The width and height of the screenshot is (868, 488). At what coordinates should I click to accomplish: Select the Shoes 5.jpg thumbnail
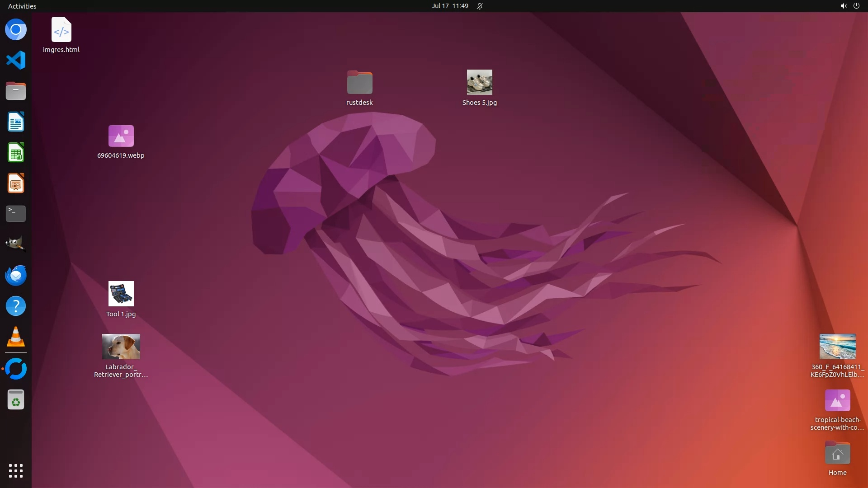click(x=479, y=82)
